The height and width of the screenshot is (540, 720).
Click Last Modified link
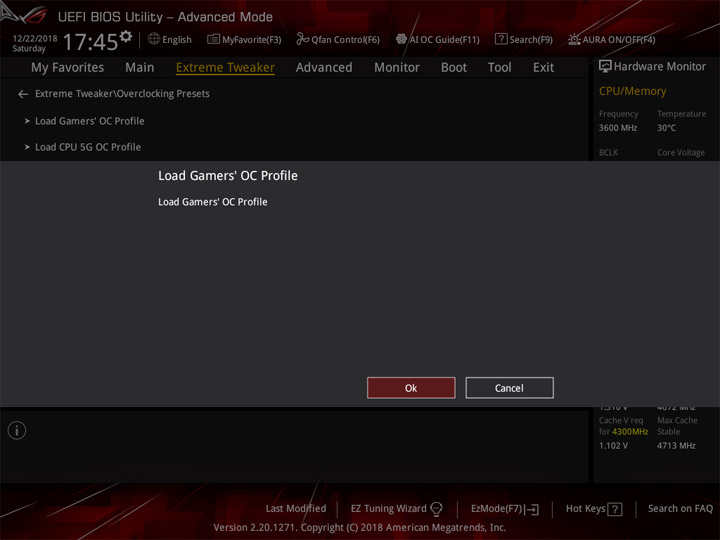coord(296,508)
